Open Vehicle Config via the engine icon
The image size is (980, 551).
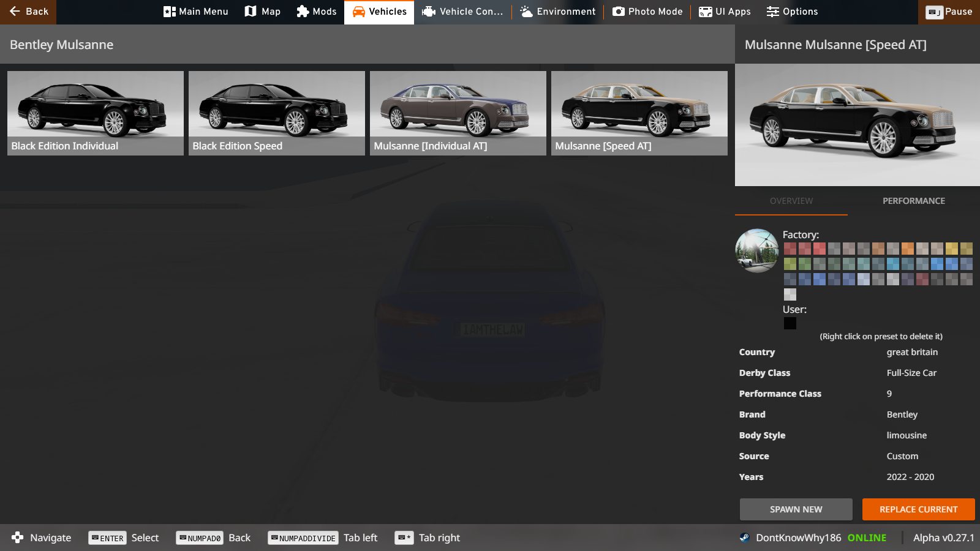(429, 12)
